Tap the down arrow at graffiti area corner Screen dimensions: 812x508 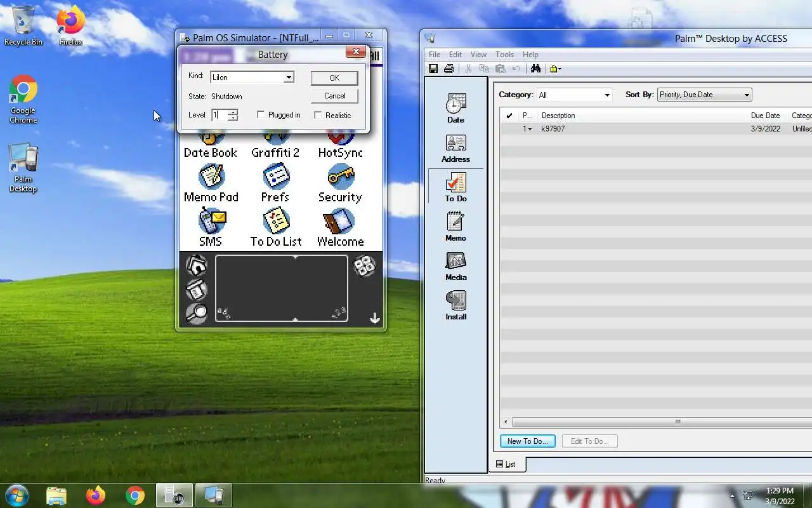coord(374,319)
